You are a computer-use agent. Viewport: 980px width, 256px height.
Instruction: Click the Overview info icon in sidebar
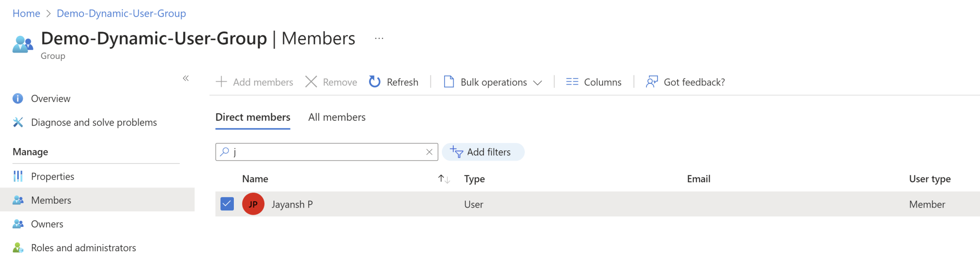click(x=18, y=99)
